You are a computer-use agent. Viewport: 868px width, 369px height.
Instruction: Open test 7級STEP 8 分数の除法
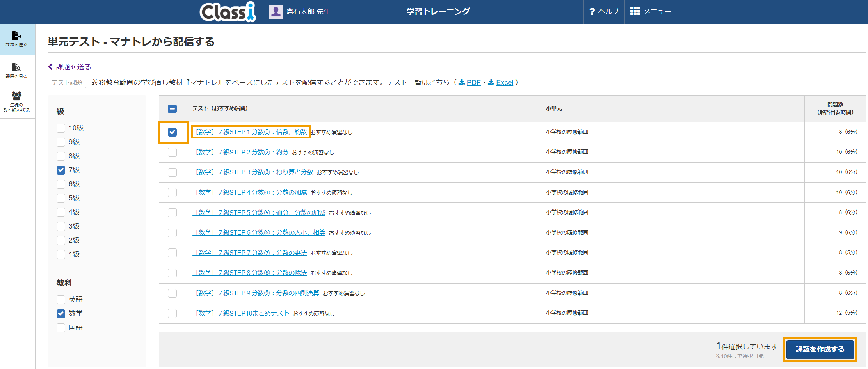250,273
